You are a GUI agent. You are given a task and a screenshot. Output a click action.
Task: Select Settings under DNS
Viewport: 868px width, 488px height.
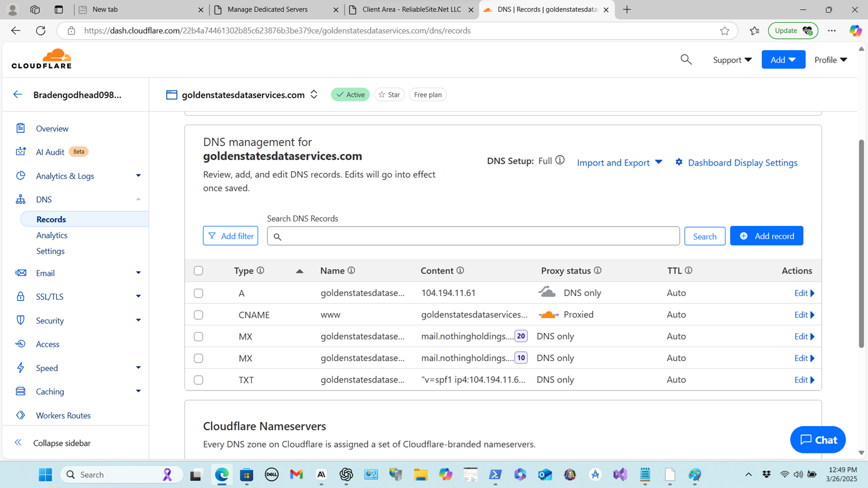50,251
